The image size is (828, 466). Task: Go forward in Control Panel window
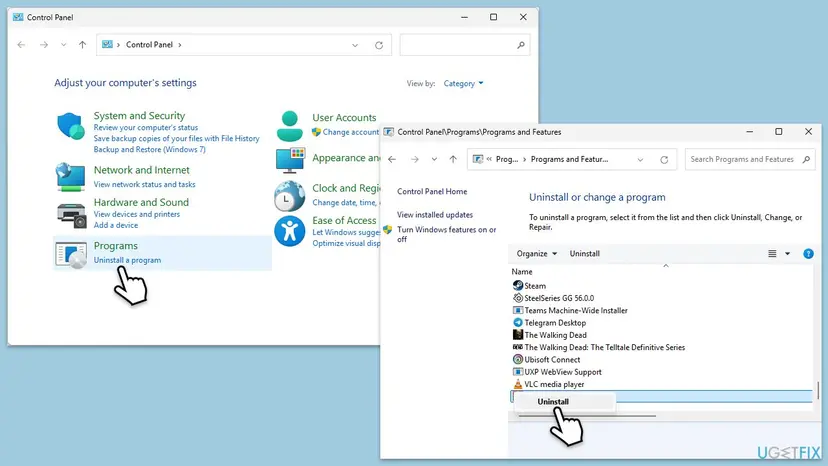coord(44,45)
